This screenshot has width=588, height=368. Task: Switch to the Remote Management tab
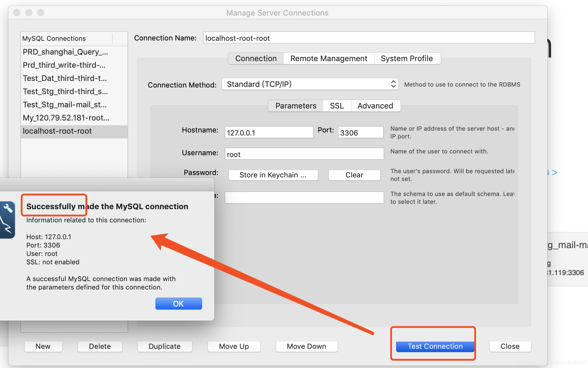(329, 58)
